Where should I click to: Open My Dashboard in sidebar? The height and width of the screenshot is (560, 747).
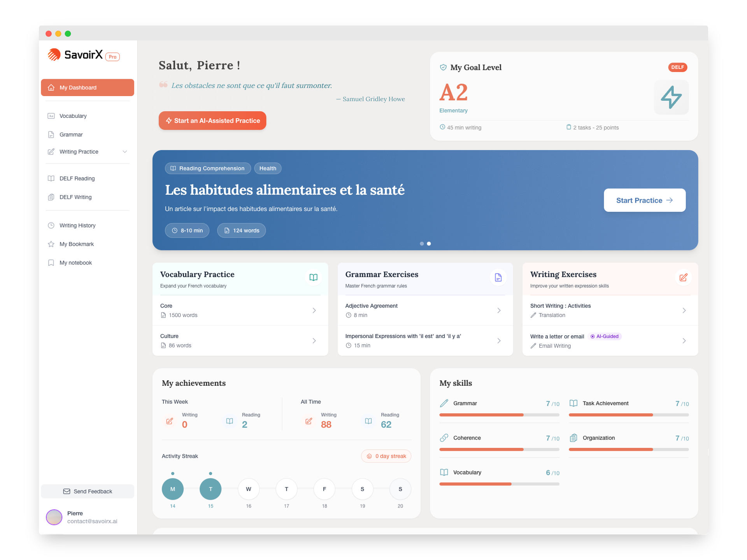(88, 87)
